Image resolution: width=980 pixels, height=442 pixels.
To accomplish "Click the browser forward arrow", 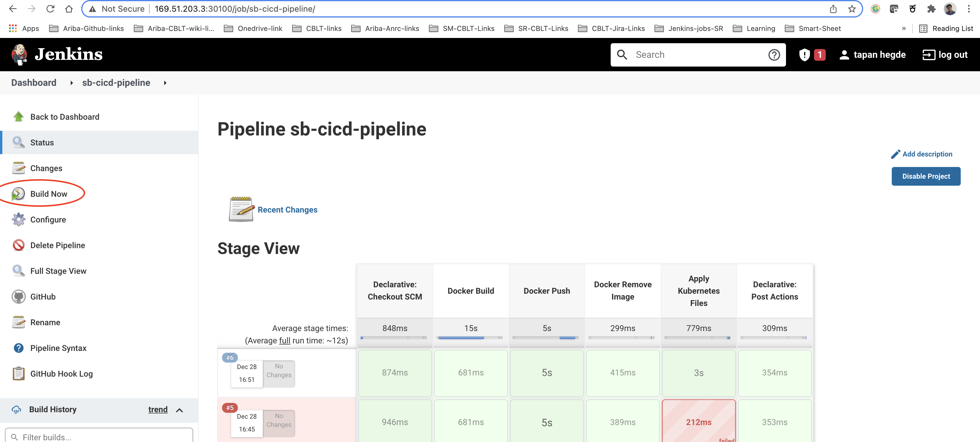I will (32, 9).
